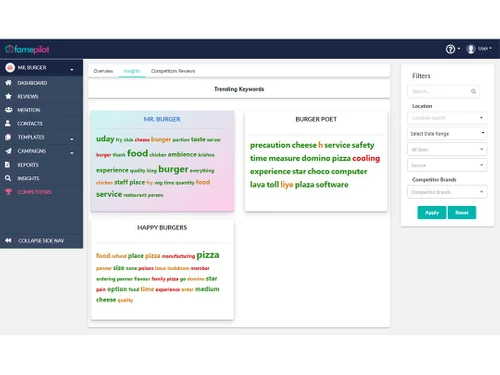
Task: Switch to the Overview tab
Action: tap(103, 71)
